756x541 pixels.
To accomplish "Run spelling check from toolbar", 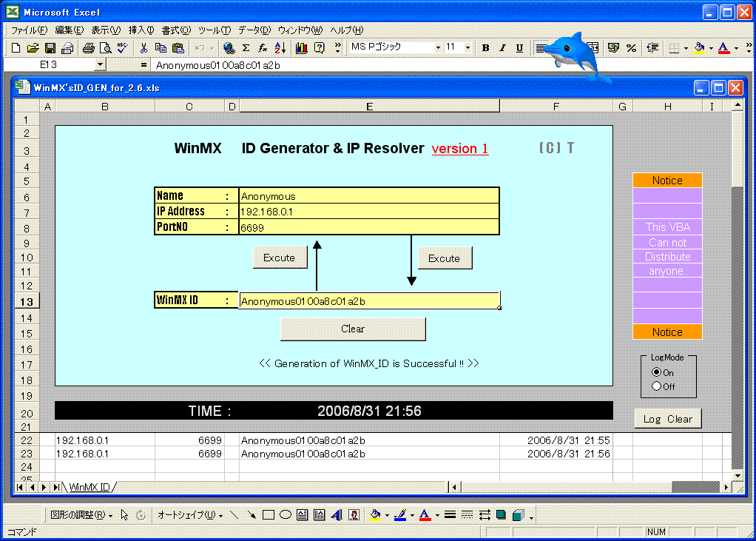I will coord(123,47).
